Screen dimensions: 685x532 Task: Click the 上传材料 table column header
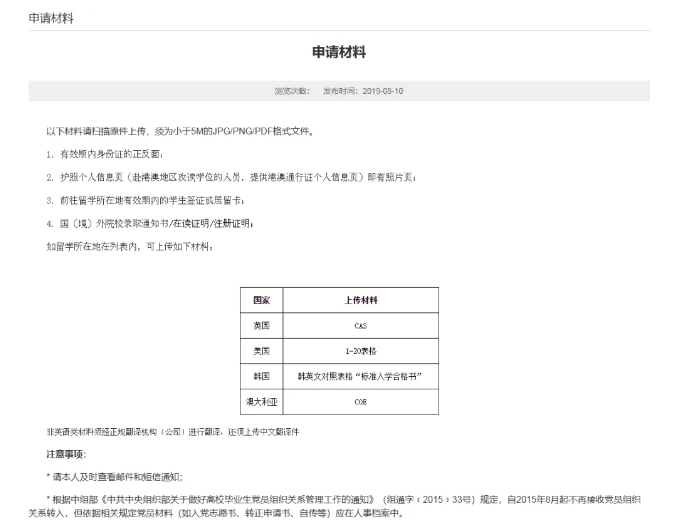pos(361,300)
